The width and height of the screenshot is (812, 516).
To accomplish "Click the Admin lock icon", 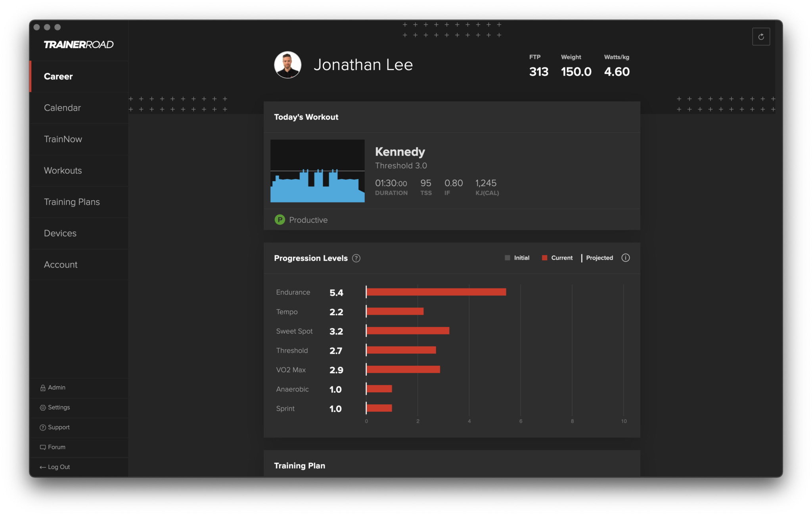I will tap(43, 388).
